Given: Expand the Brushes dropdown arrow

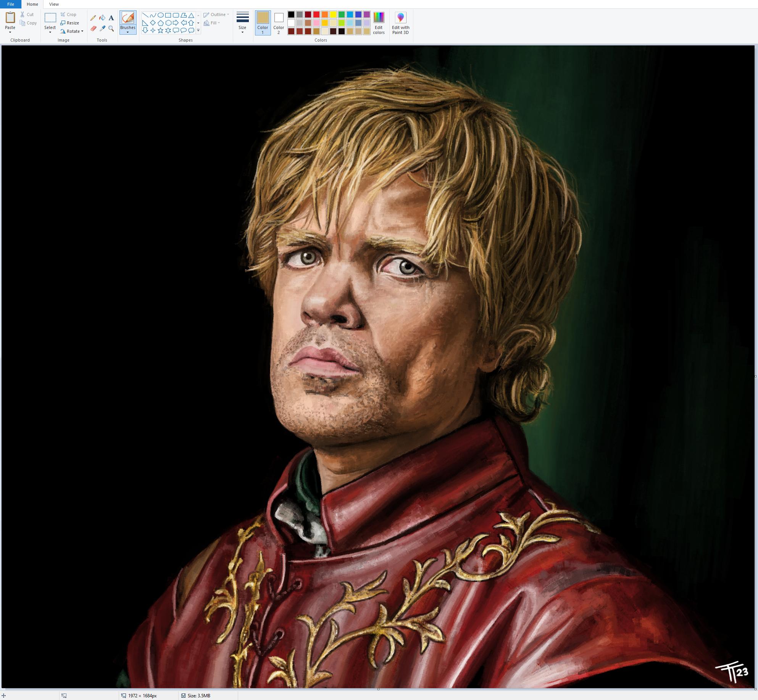Looking at the screenshot, I should [127, 32].
